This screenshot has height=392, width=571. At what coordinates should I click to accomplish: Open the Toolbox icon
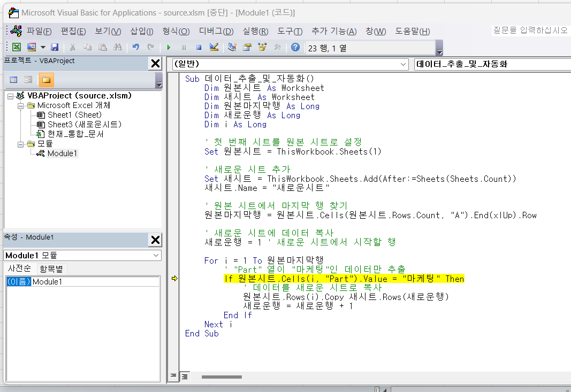[x=278, y=47]
